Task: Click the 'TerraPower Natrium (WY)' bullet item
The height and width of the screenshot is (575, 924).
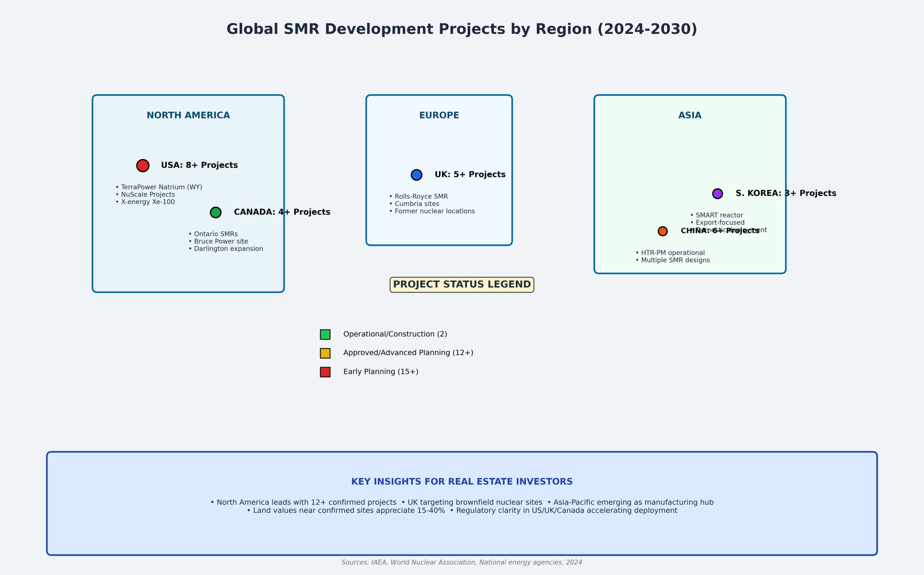Action: [x=161, y=187]
